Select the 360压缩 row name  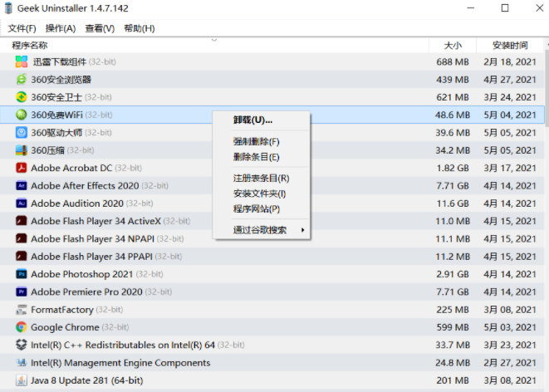pyautogui.click(x=47, y=150)
